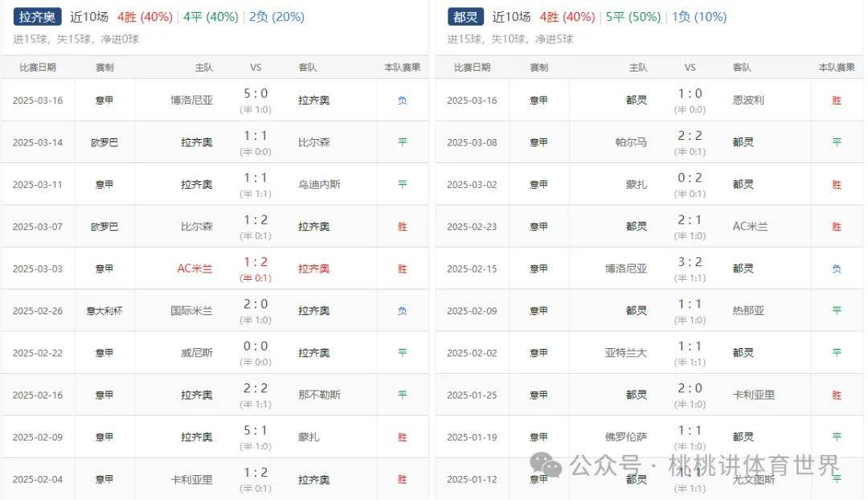Click the 平 result in 帕尔马 row
Screen dimensions: 868x500
click(837, 142)
